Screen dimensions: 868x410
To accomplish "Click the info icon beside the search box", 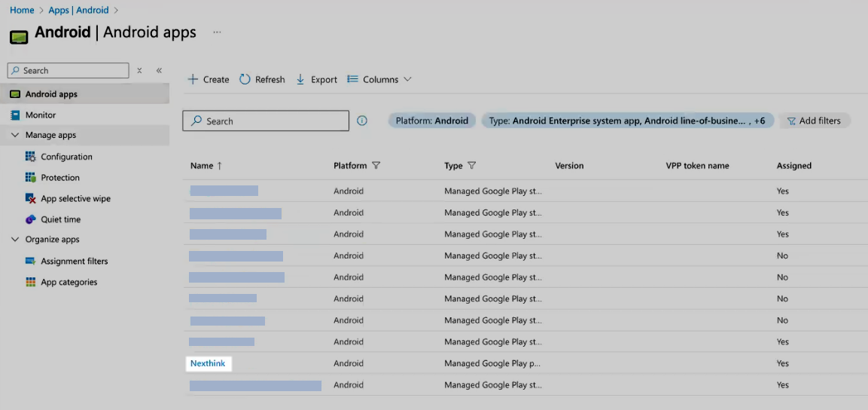I will pyautogui.click(x=362, y=121).
